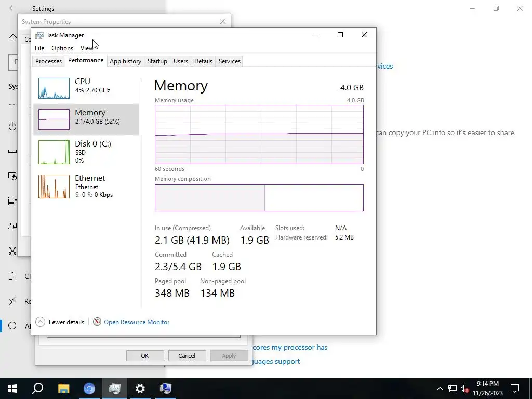532x399 pixels.
Task: Switch to the App history tab
Action: pyautogui.click(x=125, y=61)
